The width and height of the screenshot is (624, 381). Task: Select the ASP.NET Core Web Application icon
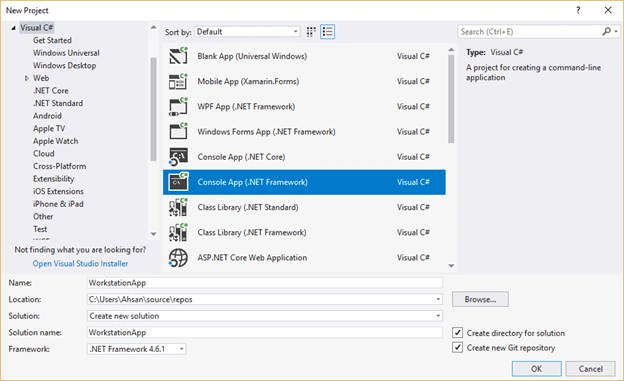pos(178,258)
